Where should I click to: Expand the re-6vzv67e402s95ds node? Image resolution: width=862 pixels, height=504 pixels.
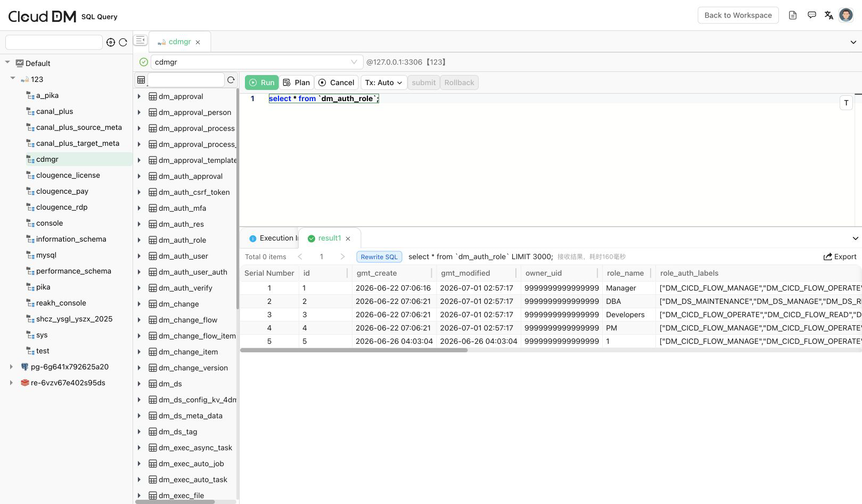pyautogui.click(x=11, y=383)
